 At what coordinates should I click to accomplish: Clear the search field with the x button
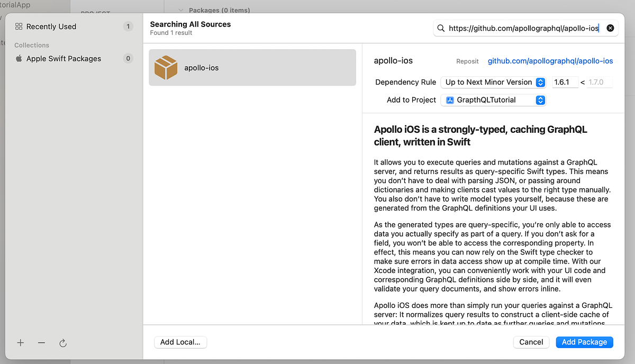click(x=610, y=28)
